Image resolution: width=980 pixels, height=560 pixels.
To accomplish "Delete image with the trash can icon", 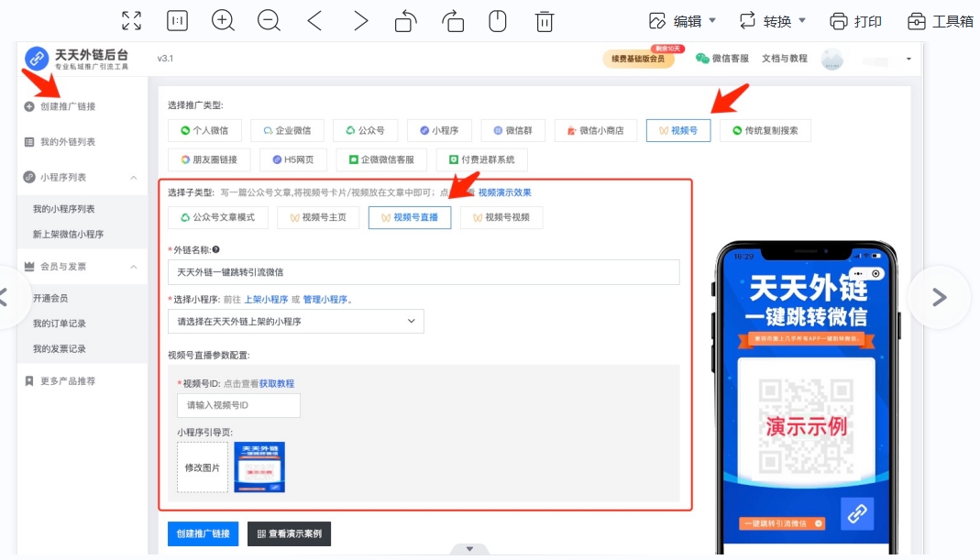I will (545, 21).
